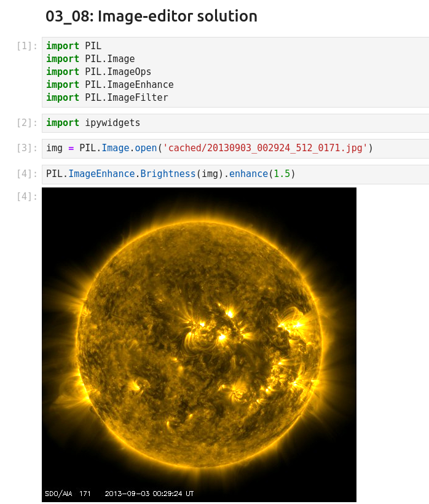The image size is (429, 504).
Task: Click the "SDO/AIA 171" label in image
Action: [68, 494]
